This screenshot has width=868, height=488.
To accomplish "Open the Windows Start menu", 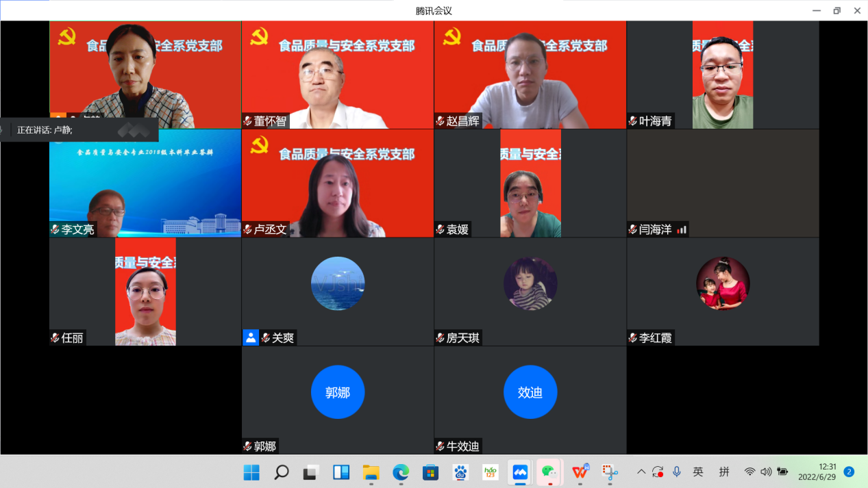I will pyautogui.click(x=251, y=472).
